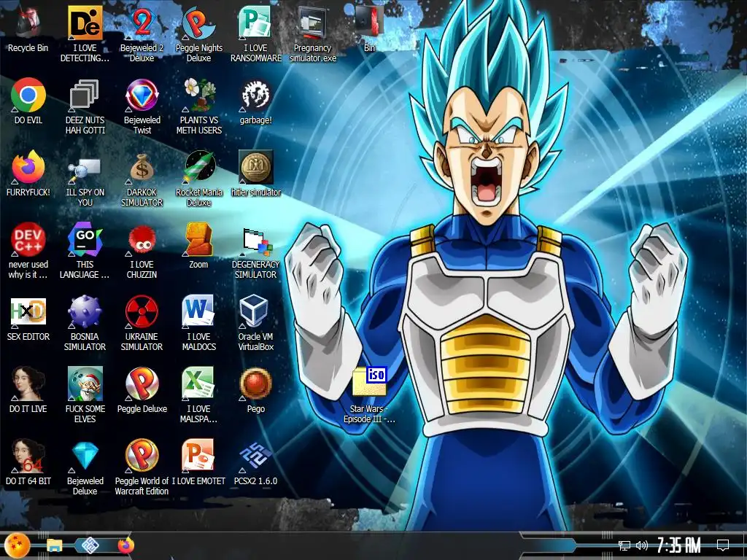Open PCSX2 pinned taskbar icon

click(x=90, y=545)
